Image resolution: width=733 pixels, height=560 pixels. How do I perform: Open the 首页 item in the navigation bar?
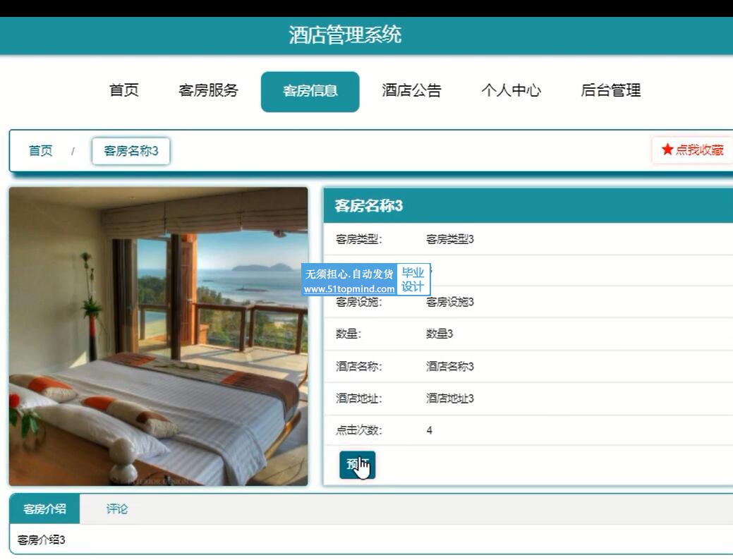point(124,91)
